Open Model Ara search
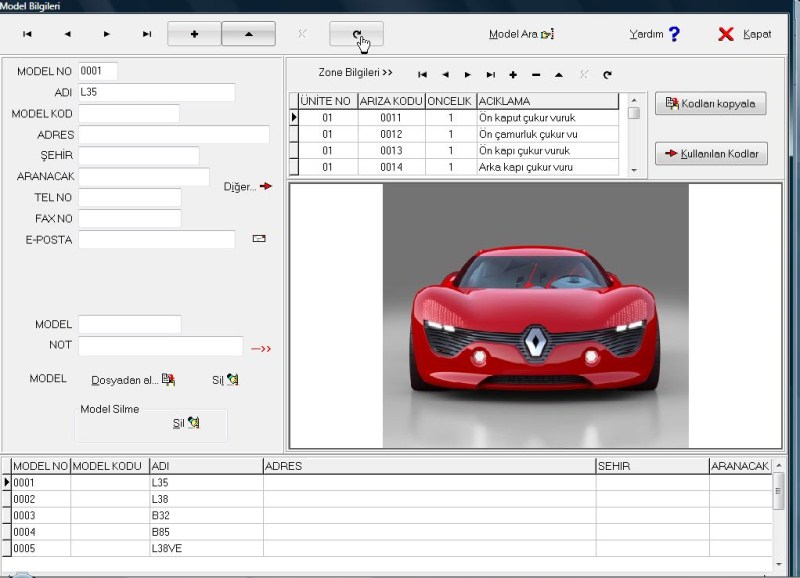Screen dimensions: 800x578 click(521, 34)
